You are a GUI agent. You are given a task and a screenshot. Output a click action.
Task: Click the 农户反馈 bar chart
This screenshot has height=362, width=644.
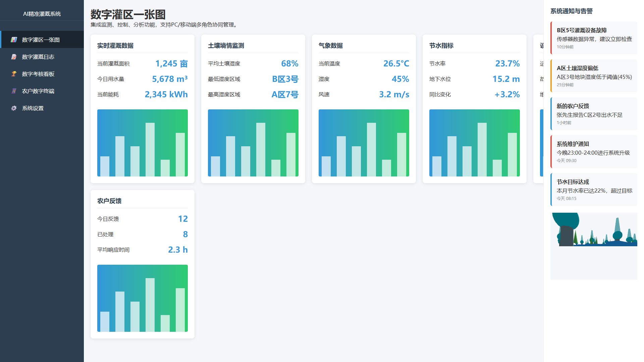pyautogui.click(x=143, y=298)
